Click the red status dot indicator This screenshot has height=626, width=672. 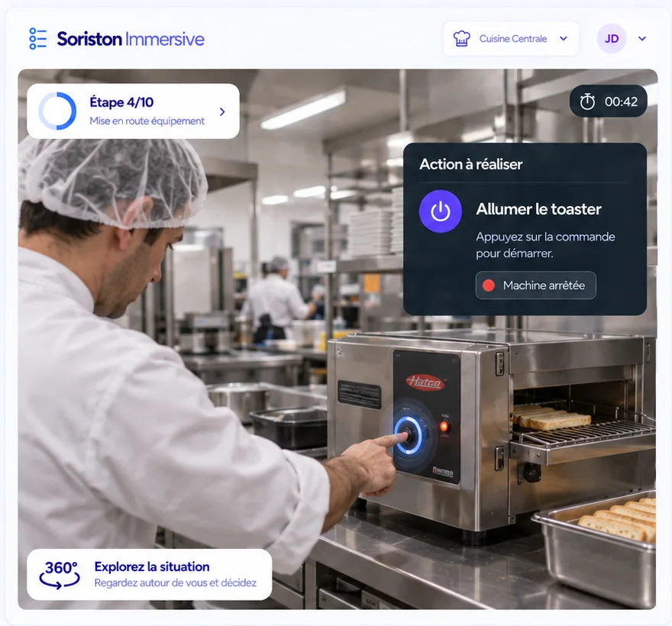click(x=489, y=286)
